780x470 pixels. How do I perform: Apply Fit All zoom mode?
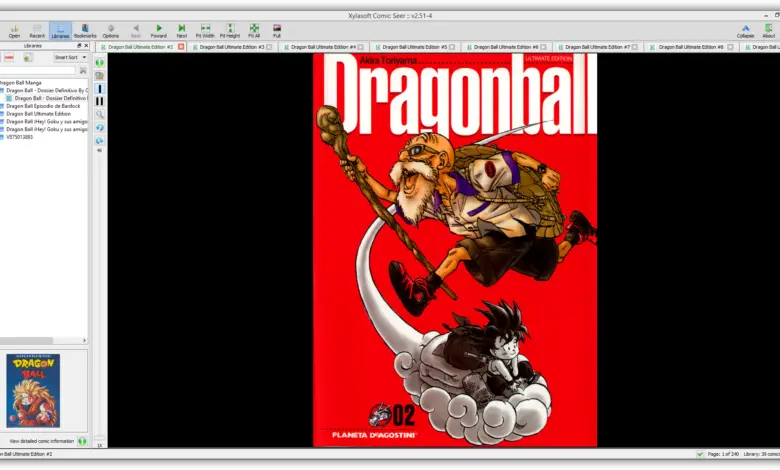pos(254,31)
